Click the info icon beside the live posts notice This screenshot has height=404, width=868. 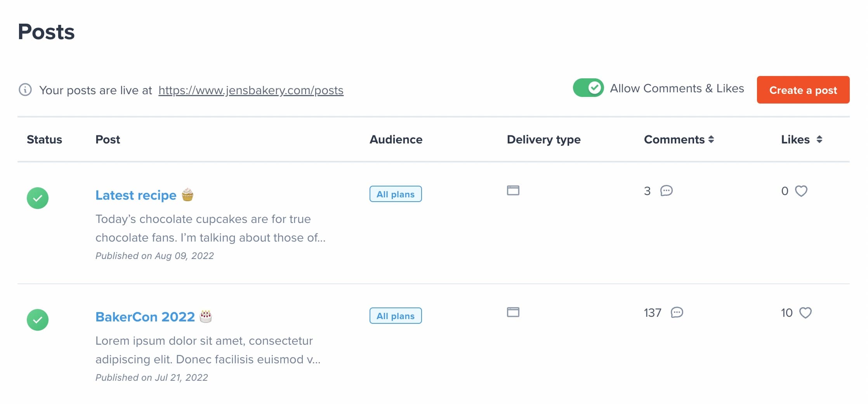click(x=25, y=90)
